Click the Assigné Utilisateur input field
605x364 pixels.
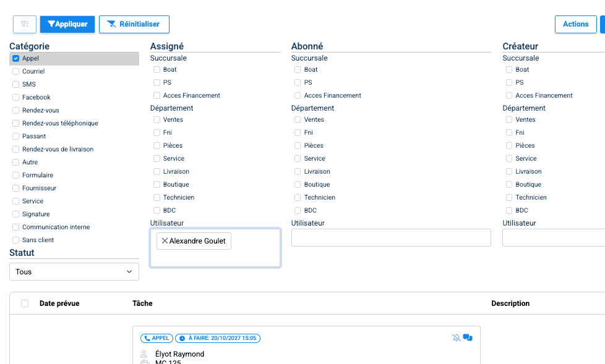click(x=215, y=248)
